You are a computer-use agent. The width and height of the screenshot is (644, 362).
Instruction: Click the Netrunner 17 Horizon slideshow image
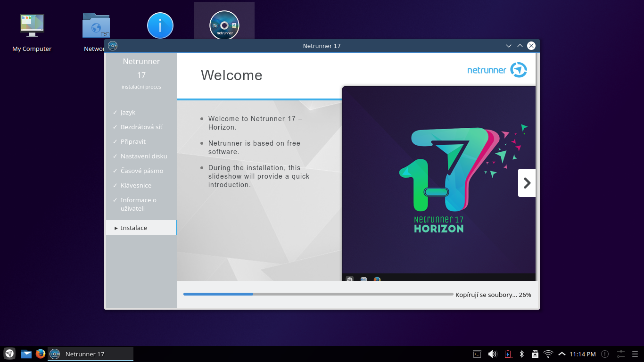439,183
